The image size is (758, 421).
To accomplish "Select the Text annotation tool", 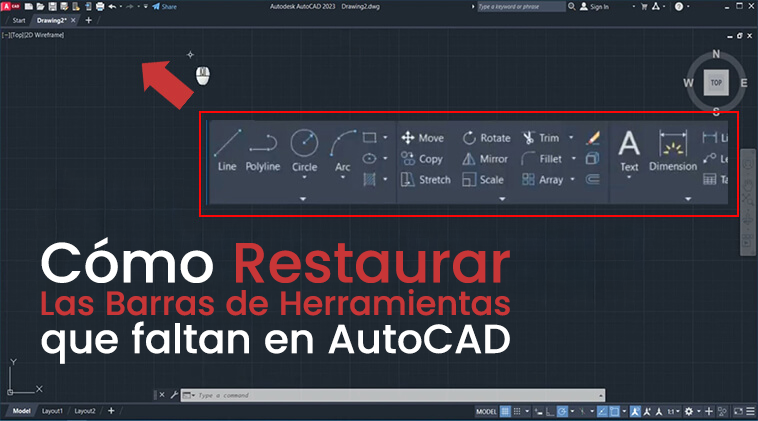I will pyautogui.click(x=629, y=151).
